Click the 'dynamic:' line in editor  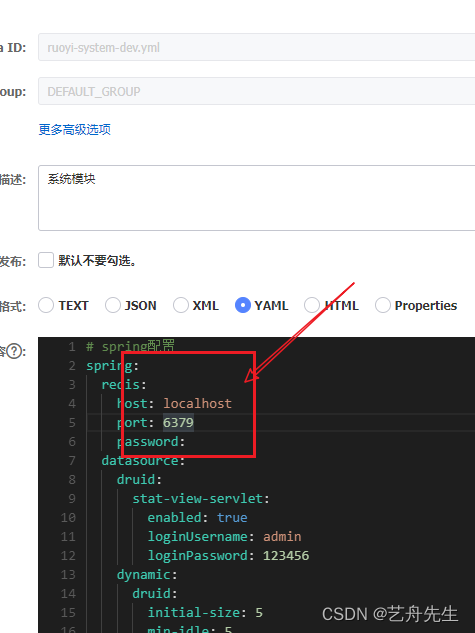click(147, 574)
